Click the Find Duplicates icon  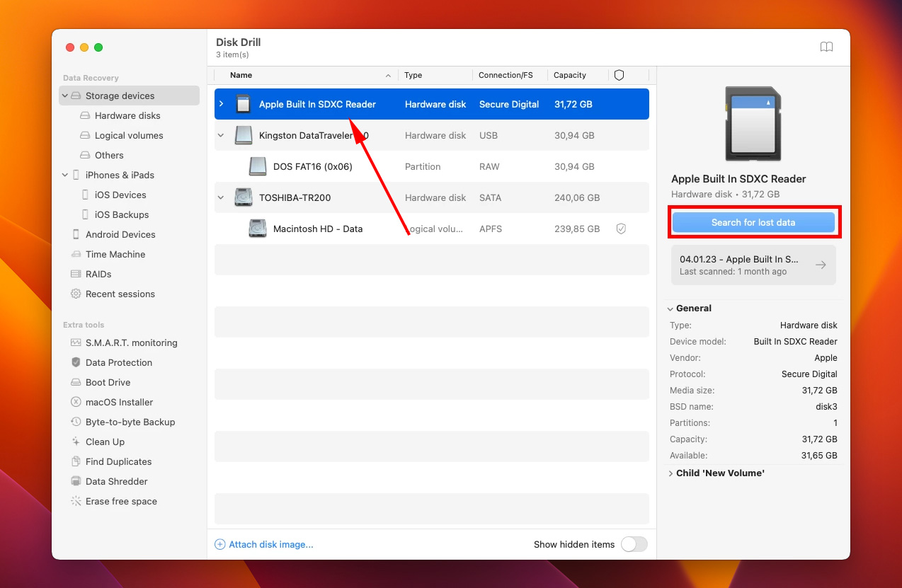(76, 461)
